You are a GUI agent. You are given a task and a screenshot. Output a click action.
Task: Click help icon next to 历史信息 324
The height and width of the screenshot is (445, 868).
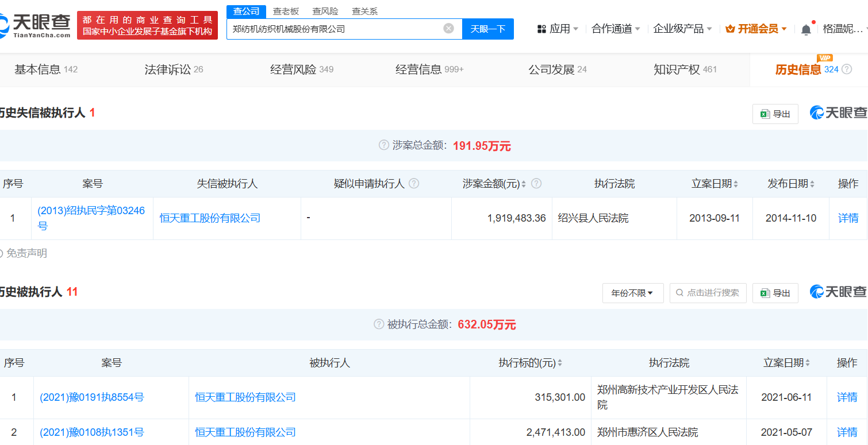click(847, 69)
